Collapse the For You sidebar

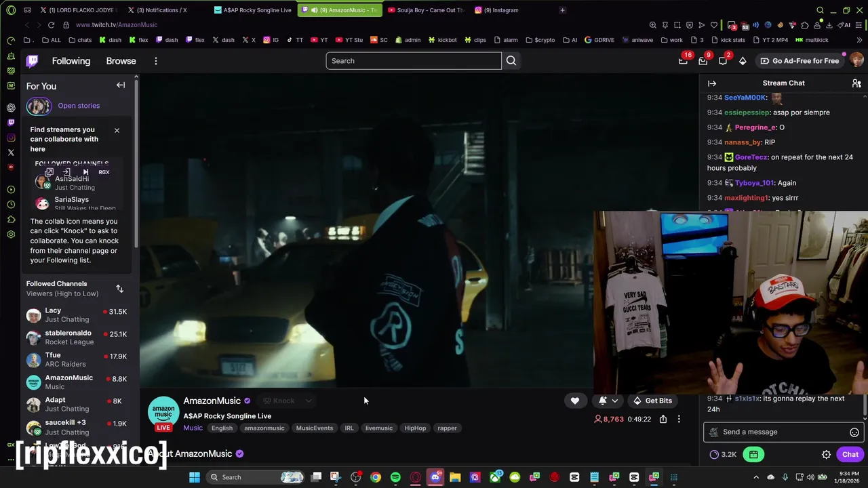tap(121, 85)
